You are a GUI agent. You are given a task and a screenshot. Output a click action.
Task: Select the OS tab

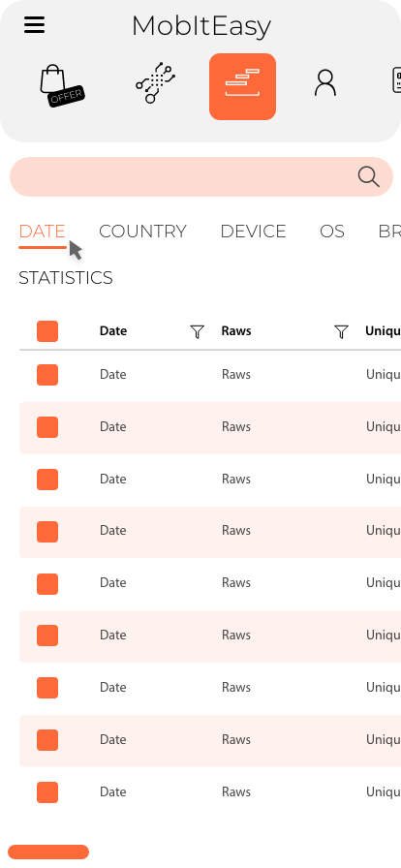coord(332,232)
